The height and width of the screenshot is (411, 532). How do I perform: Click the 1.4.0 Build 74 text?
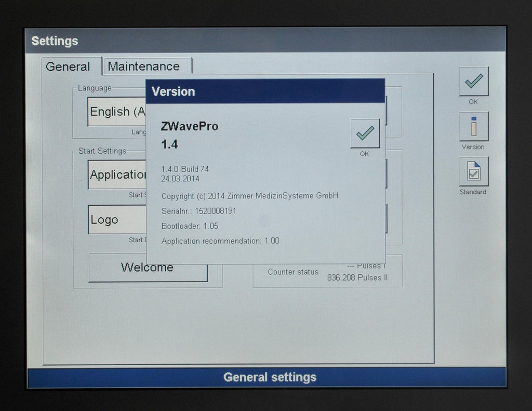pyautogui.click(x=185, y=169)
